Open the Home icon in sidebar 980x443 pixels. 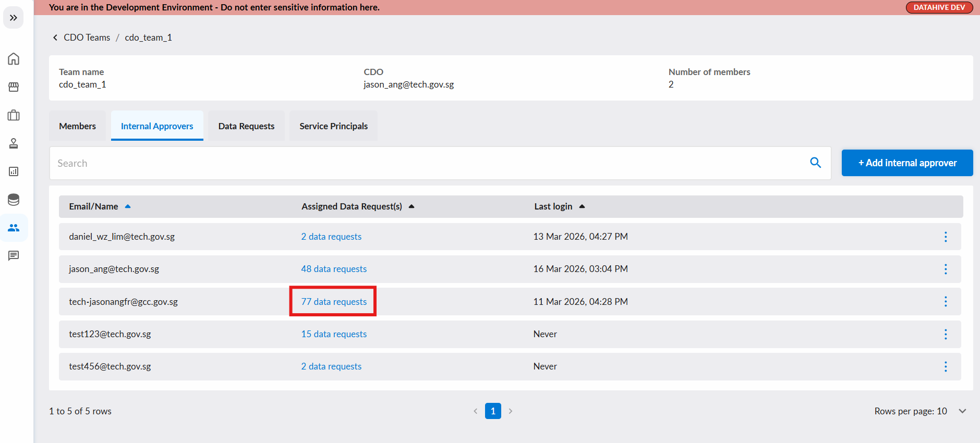point(14,59)
